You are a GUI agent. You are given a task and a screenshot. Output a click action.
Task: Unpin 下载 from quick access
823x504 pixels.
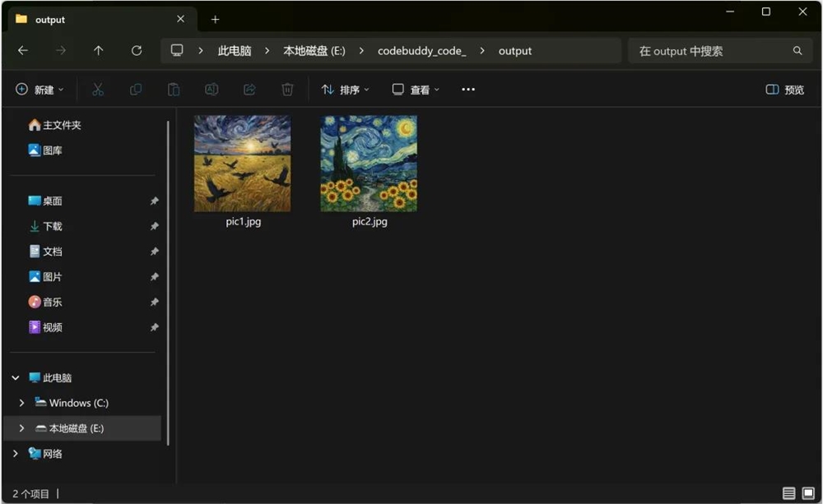pos(155,226)
